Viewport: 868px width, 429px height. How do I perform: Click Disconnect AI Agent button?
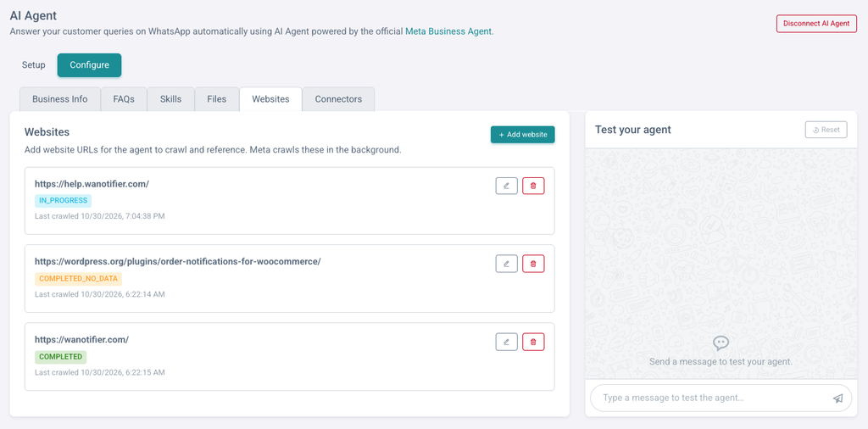coord(816,24)
